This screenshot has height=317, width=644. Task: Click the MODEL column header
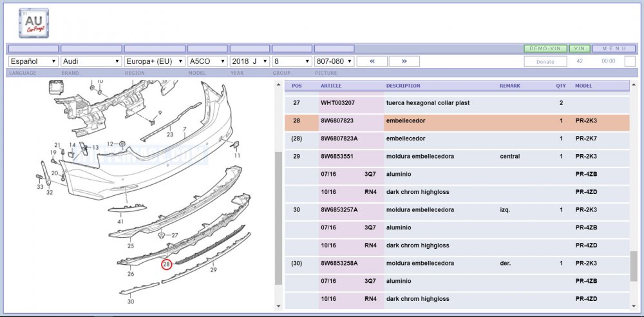tap(583, 86)
